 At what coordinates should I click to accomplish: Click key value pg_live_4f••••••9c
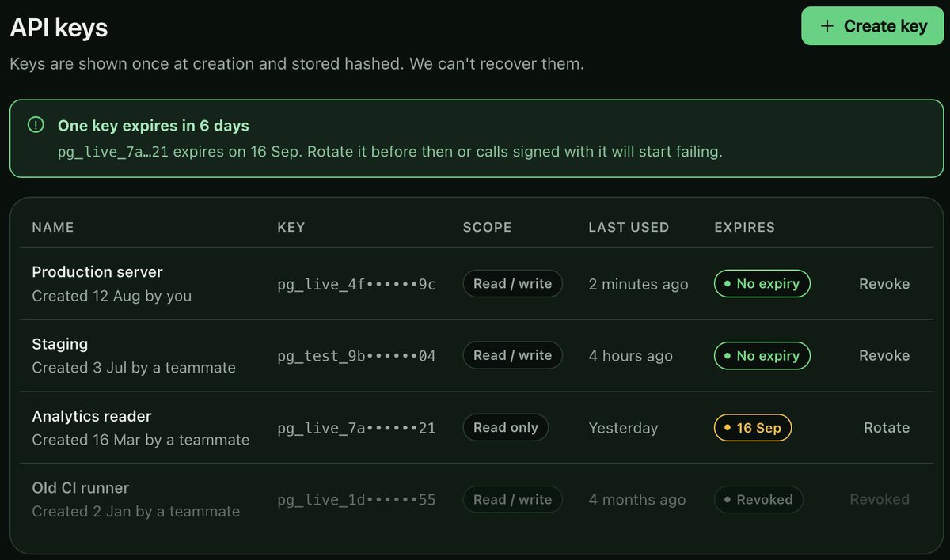[356, 284]
